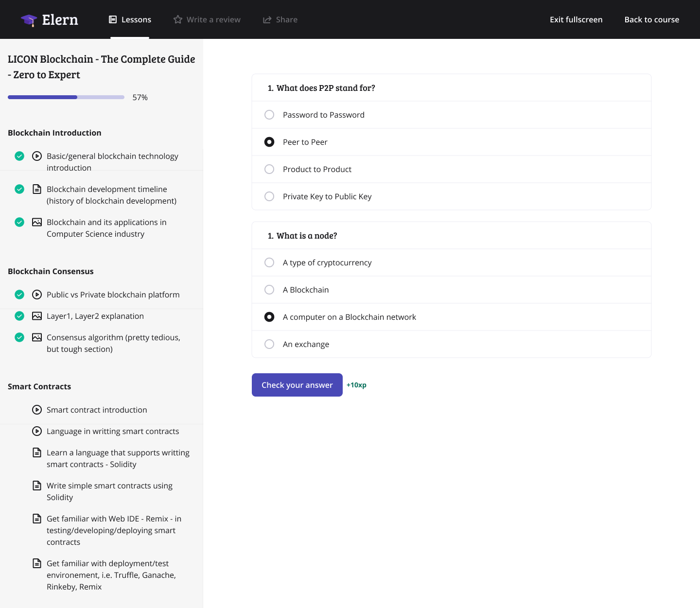Choose the Product to Product option
Screen dimensions: 700x608
[x=269, y=169]
